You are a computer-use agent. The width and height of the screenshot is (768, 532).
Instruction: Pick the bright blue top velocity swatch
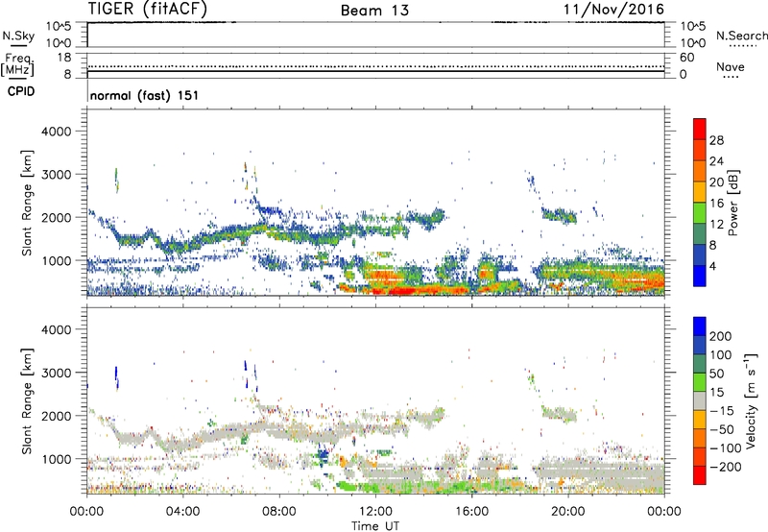point(700,326)
